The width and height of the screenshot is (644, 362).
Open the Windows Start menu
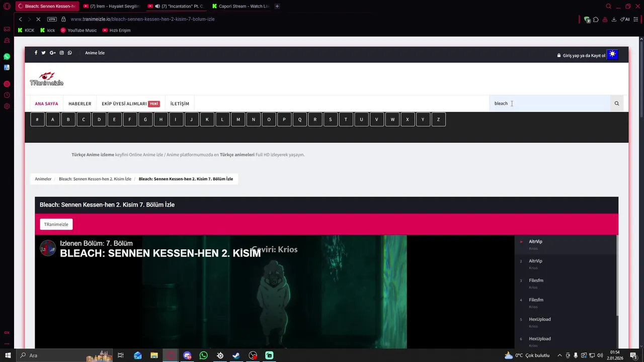tap(8, 355)
